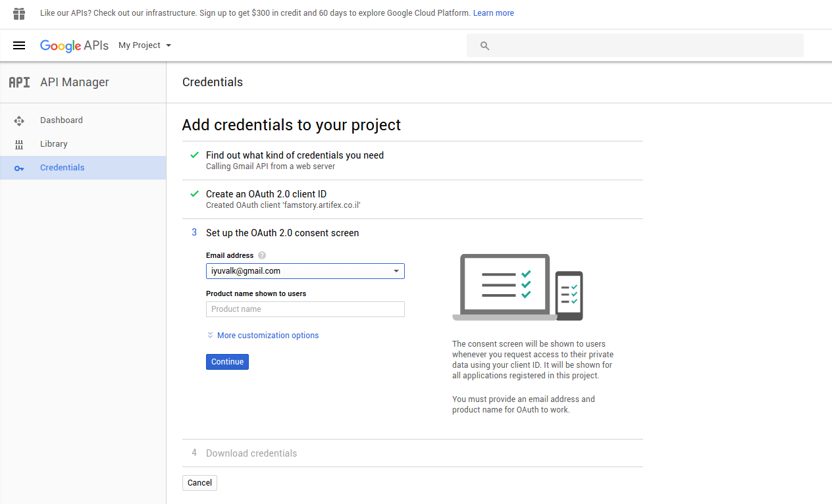This screenshot has height=504, width=832.
Task: Open Dashboard in the sidebar
Action: [x=61, y=120]
